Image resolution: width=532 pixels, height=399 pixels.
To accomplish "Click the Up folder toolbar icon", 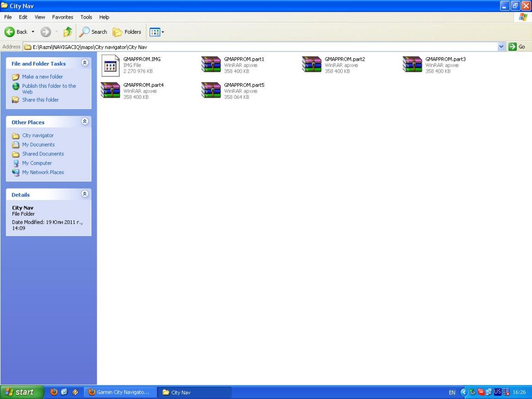I will pyautogui.click(x=68, y=32).
